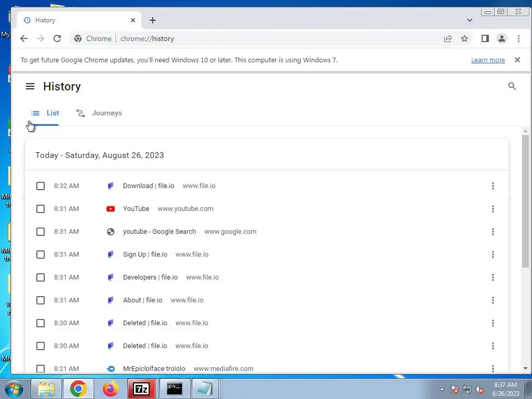532x399 pixels.
Task: Click the globe favicon of Google Search entry
Action: pos(111,232)
